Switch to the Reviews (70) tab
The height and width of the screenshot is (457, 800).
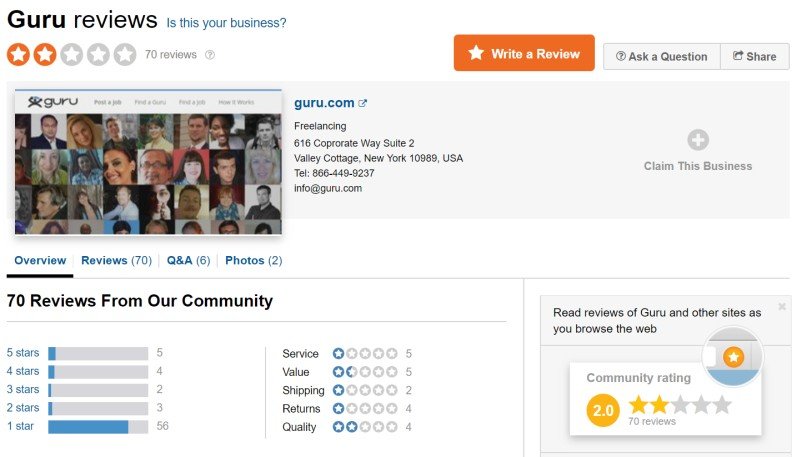(x=116, y=261)
